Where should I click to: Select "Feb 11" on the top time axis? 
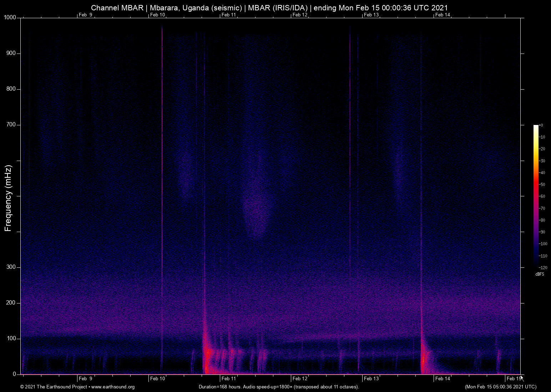pos(229,15)
